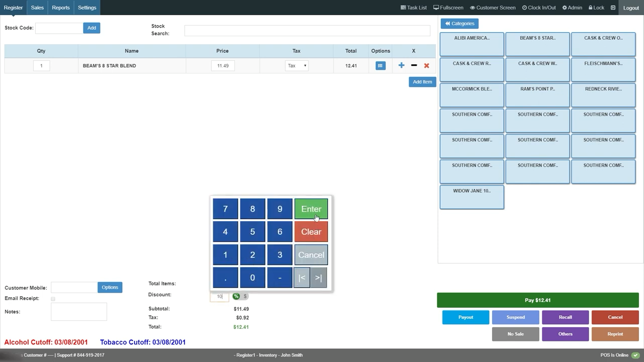
Task: Open Clock In/Out
Action: coord(539,8)
